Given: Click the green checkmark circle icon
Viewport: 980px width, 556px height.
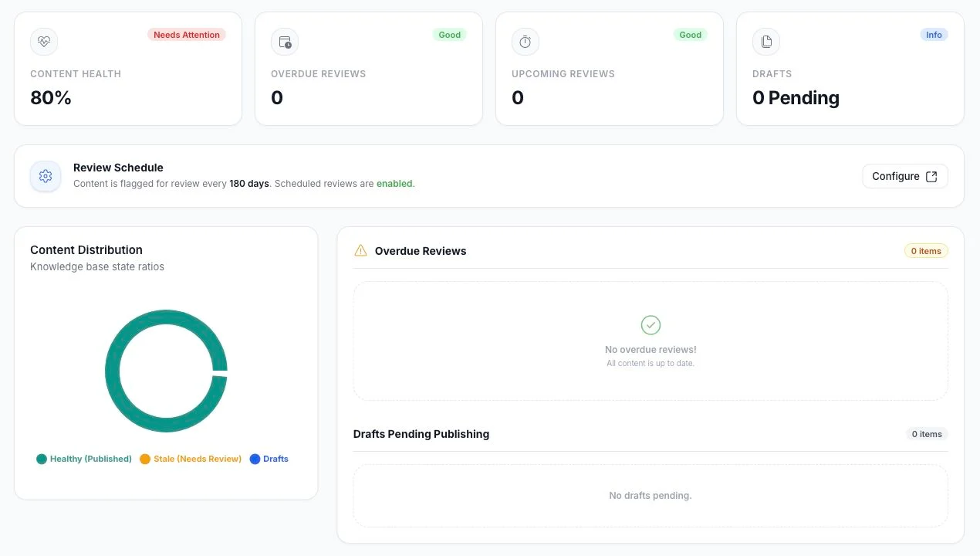Looking at the screenshot, I should tap(651, 324).
